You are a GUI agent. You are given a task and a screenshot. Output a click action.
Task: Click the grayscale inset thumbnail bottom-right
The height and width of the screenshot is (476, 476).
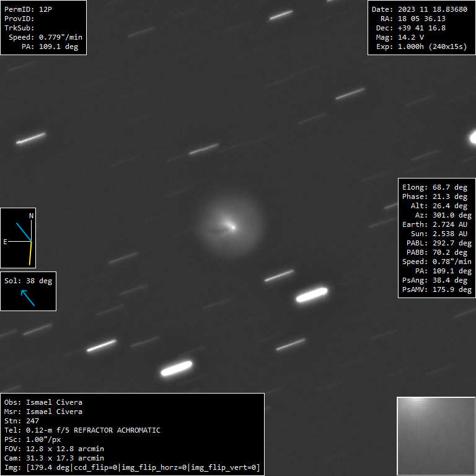(436, 436)
